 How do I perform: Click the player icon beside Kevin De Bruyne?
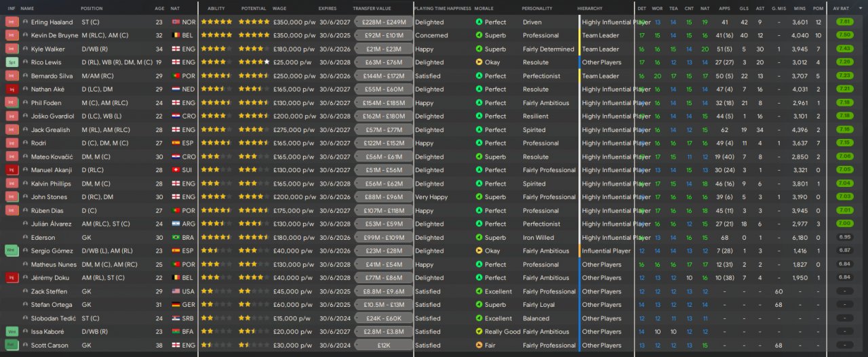[x=26, y=35]
